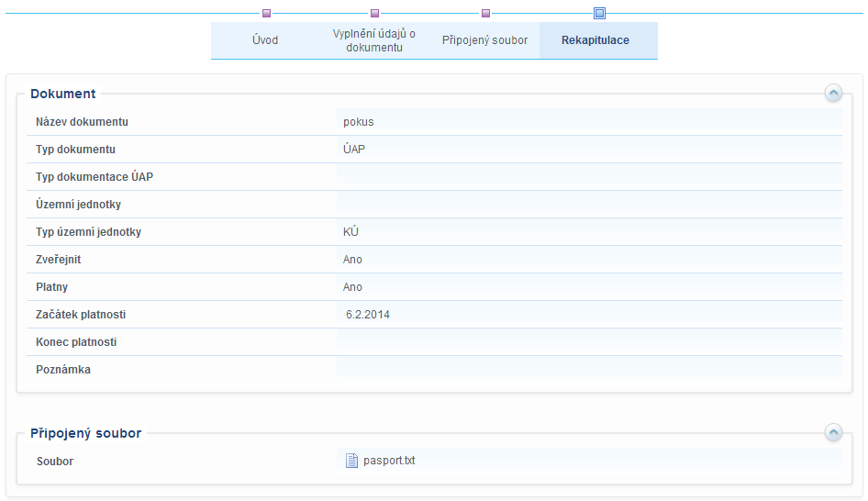Image resolution: width=868 pixels, height=501 pixels.
Task: Click the Typ územní jednotky value KÚ
Action: [x=351, y=232]
